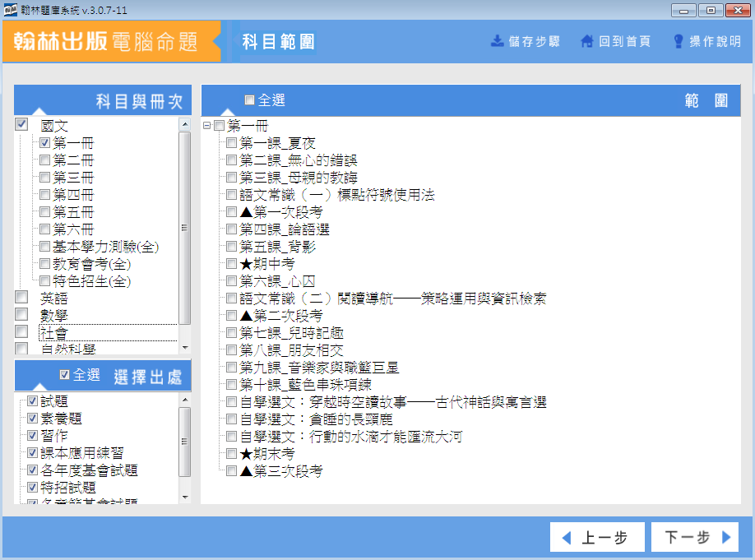The width and height of the screenshot is (755, 560).
Task: Check the ▲第二次段考 checkbox
Action: (x=232, y=316)
